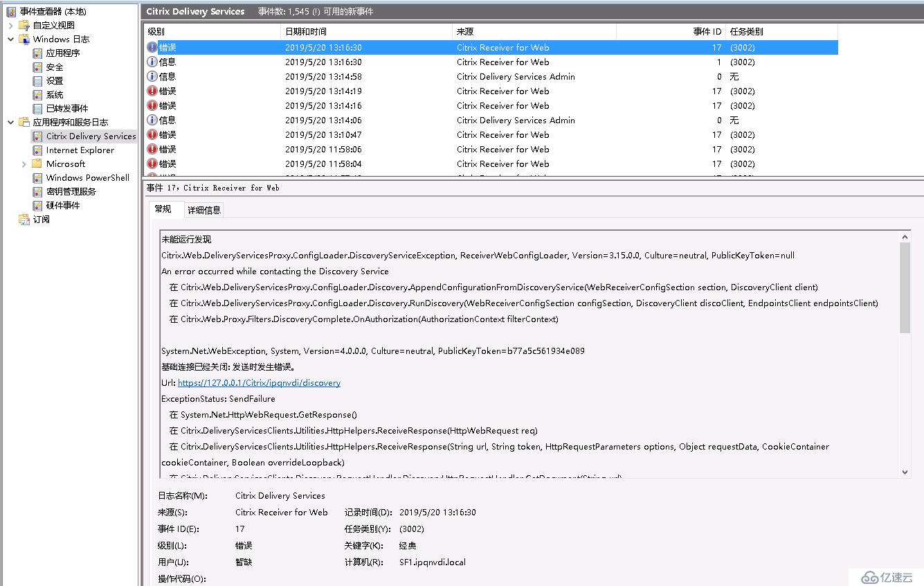
Task: Select the 应用程序 log in tree
Action: pos(63,53)
